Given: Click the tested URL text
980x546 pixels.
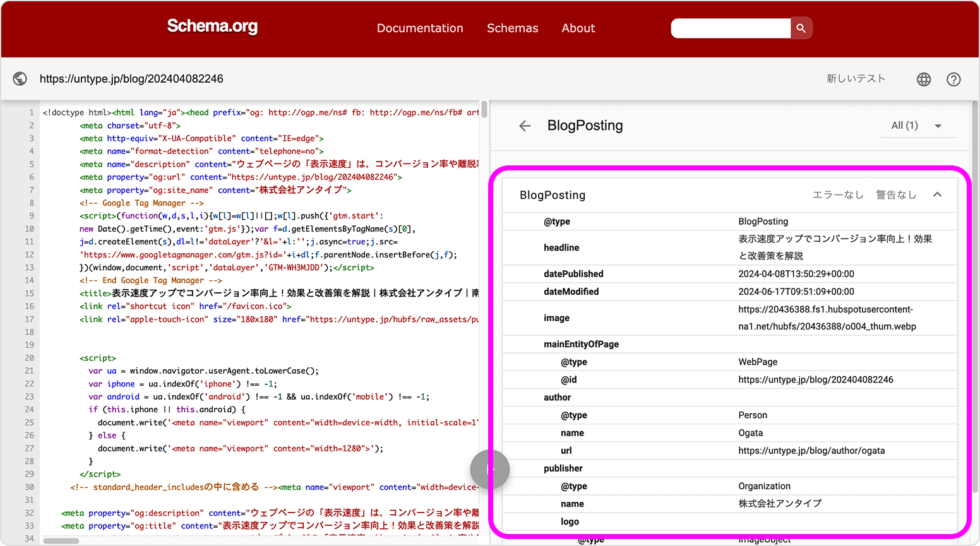Looking at the screenshot, I should 131,79.
